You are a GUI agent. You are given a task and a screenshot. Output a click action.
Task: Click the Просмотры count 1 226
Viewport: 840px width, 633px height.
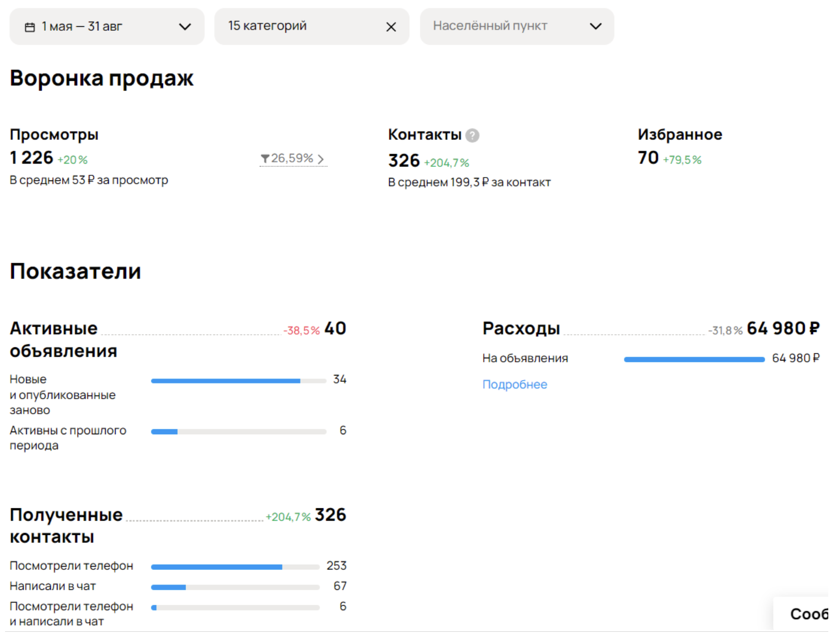click(x=32, y=158)
